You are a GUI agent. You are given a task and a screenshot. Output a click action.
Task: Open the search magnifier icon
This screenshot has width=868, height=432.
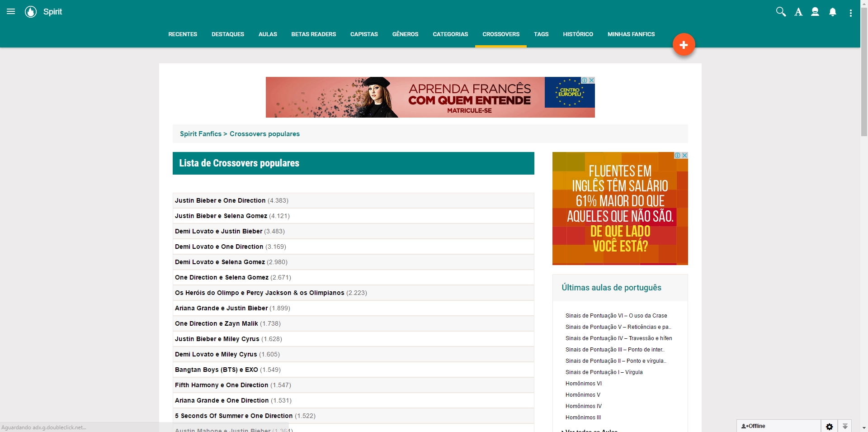click(x=781, y=12)
